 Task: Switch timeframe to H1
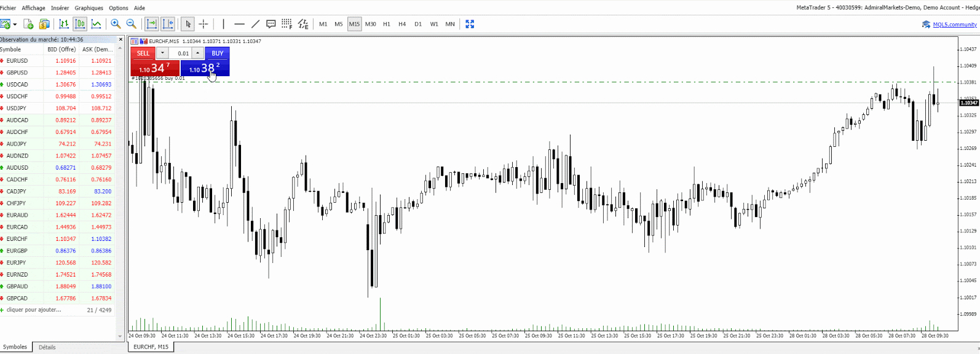click(x=387, y=24)
